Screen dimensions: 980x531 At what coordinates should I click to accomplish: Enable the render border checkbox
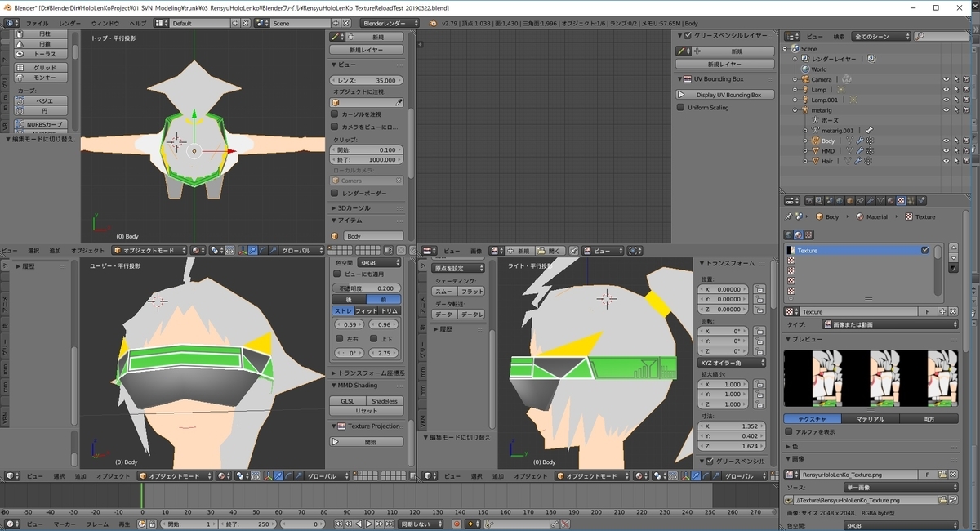pyautogui.click(x=335, y=193)
